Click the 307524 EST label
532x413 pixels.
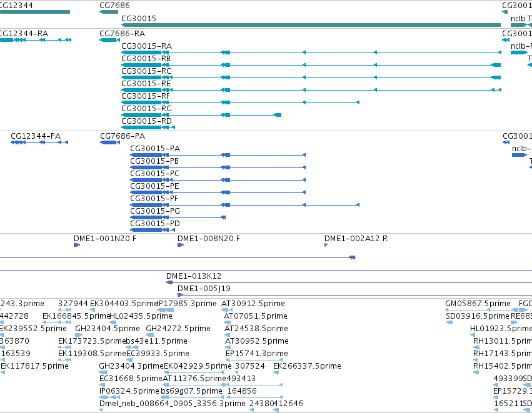[x=250, y=366]
